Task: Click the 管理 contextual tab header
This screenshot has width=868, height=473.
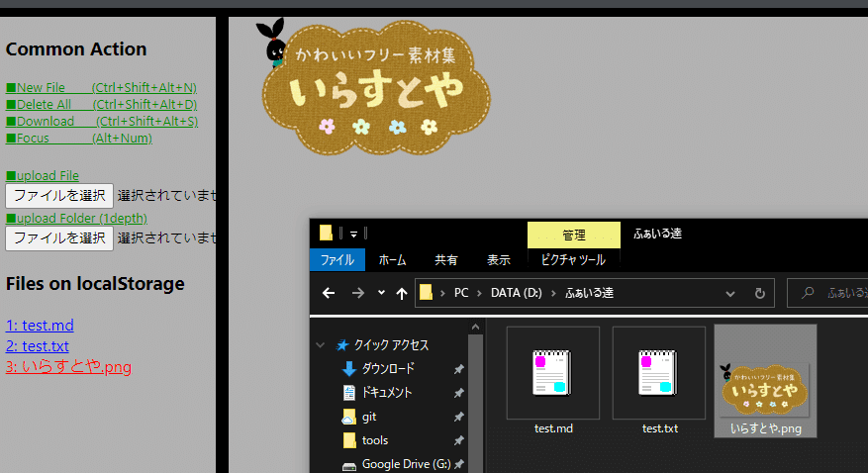Action: [574, 236]
